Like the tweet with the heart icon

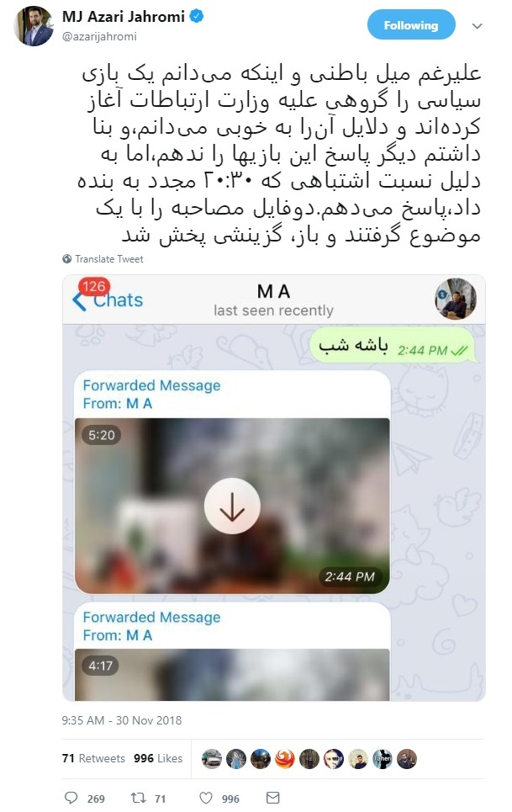pyautogui.click(x=206, y=798)
